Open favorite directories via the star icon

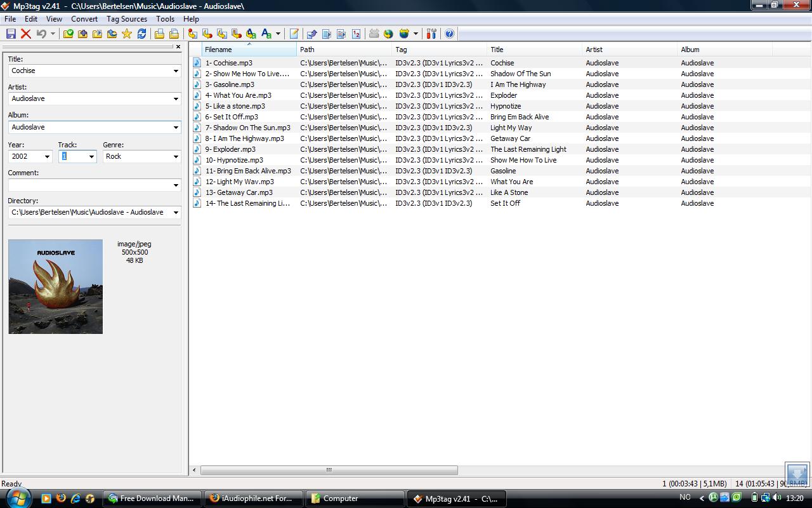coord(126,34)
